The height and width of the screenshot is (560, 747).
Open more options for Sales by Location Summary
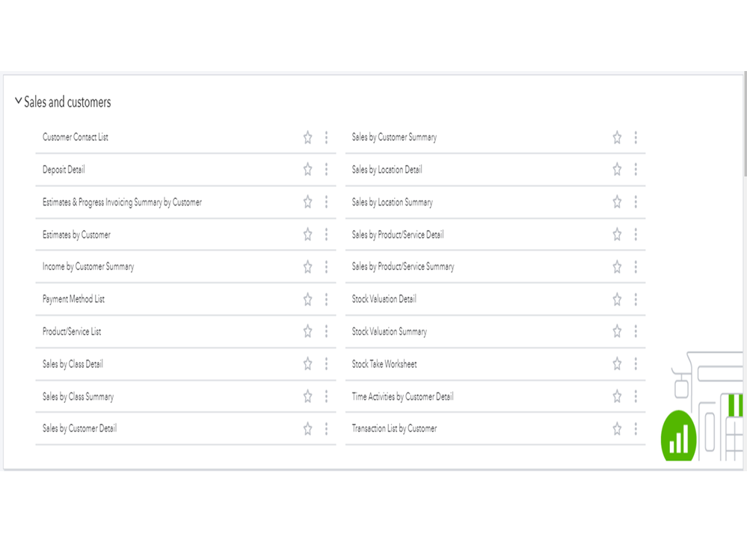click(636, 202)
